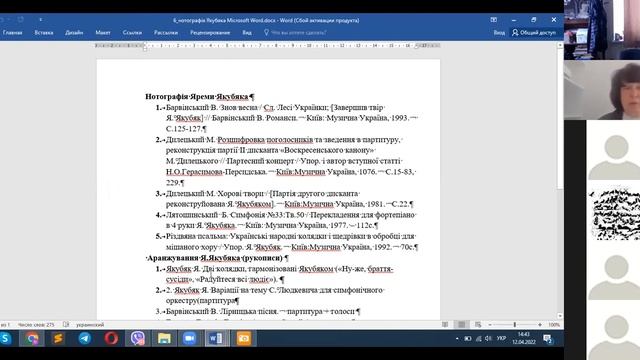Open Chrome from the taskbar
Image resolution: width=640 pixels, height=360 pixels.
click(x=32, y=338)
